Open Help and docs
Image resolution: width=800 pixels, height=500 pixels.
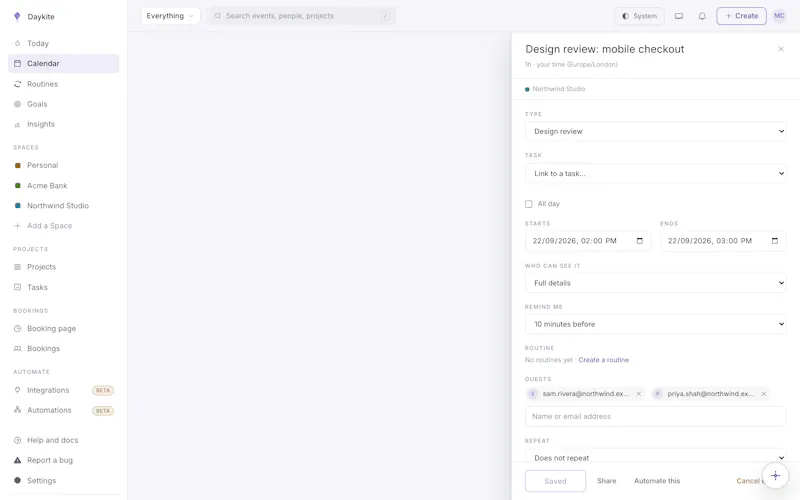pos(63,440)
